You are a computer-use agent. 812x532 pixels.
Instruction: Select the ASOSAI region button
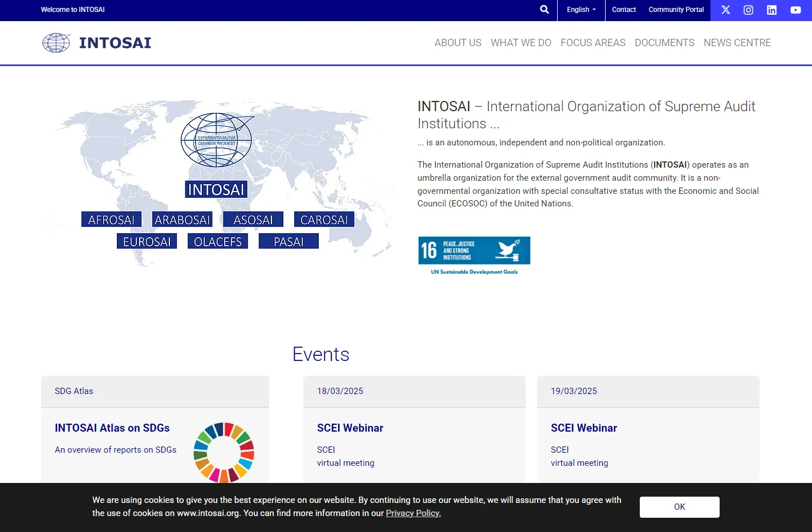(253, 220)
